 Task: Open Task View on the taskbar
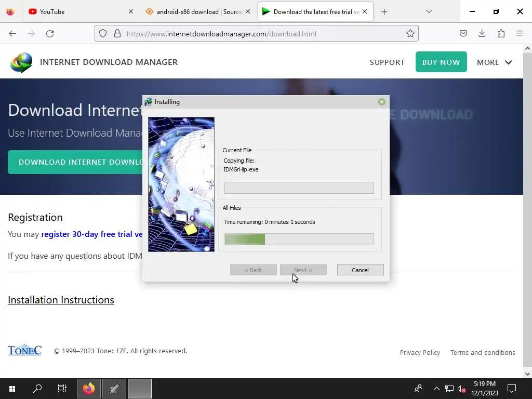tap(62, 389)
